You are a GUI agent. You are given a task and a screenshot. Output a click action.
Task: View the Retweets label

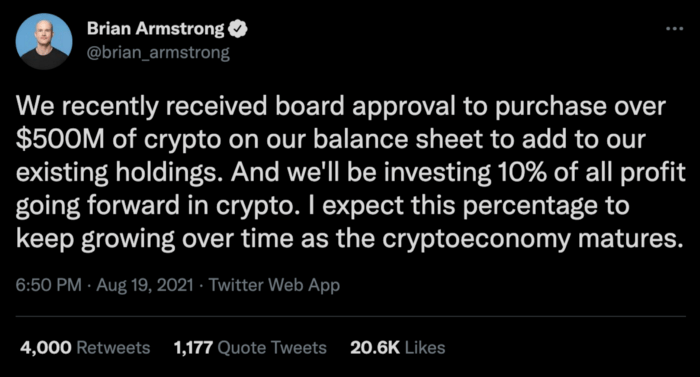tap(113, 348)
